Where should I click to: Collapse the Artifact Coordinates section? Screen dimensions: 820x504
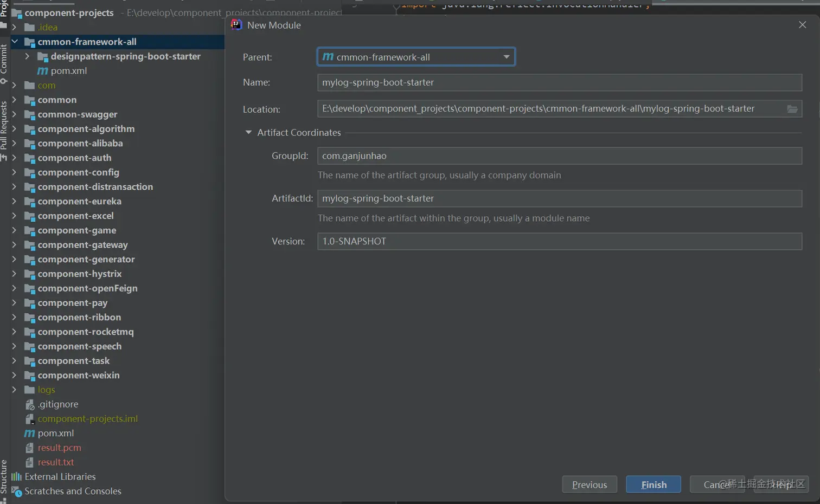248,132
